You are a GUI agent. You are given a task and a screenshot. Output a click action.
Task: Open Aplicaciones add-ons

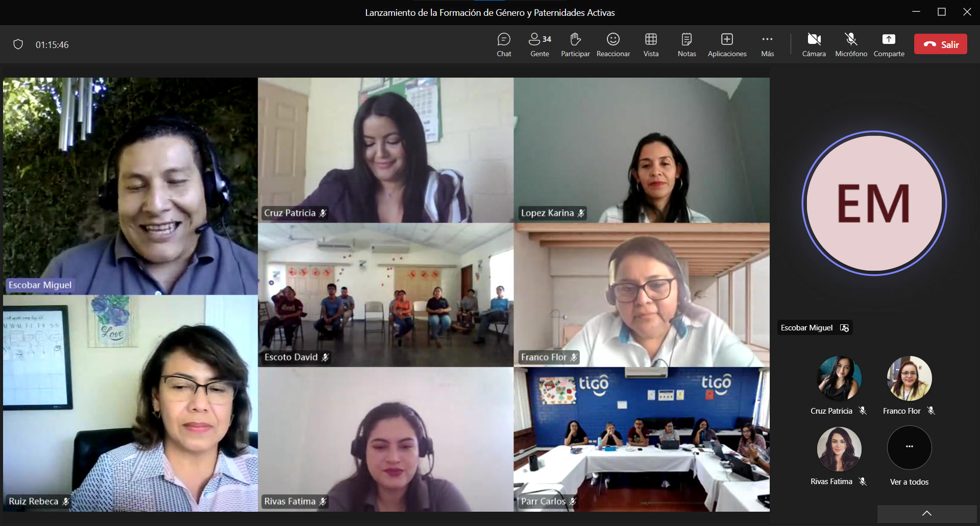click(x=727, y=44)
